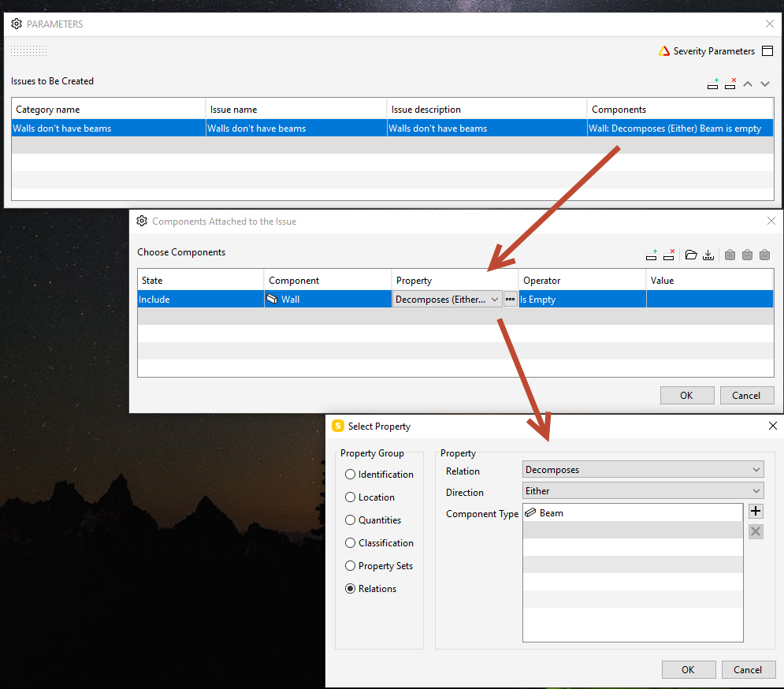Click Cancel in Components Attached window
Image resolution: width=784 pixels, height=689 pixels.
pos(747,395)
